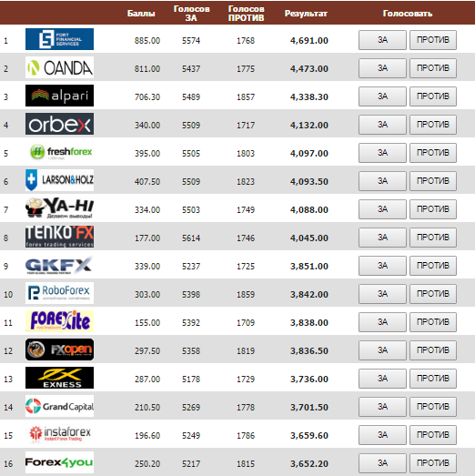This screenshot has height=476, width=475.
Task: Vote ЗА for Forex4you
Action: [382, 463]
